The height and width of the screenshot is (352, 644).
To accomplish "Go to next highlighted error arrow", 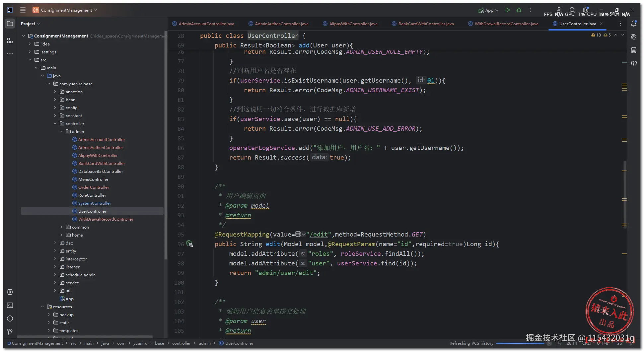I will click(x=623, y=35).
